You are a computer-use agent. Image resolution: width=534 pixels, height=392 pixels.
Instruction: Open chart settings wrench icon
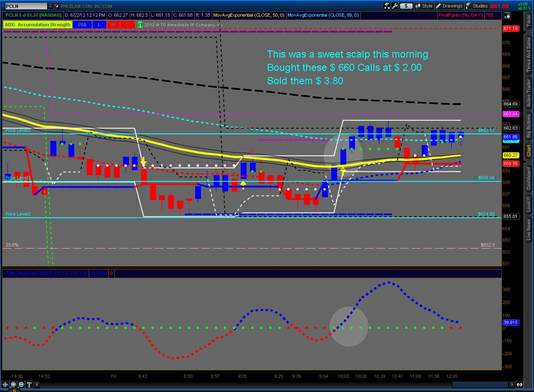point(395,6)
